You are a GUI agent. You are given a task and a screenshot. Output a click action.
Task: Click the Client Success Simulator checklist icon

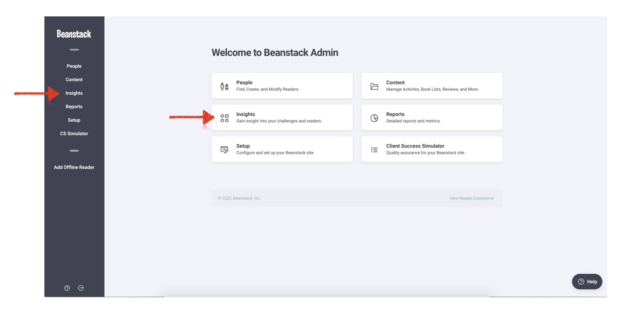[x=374, y=150]
